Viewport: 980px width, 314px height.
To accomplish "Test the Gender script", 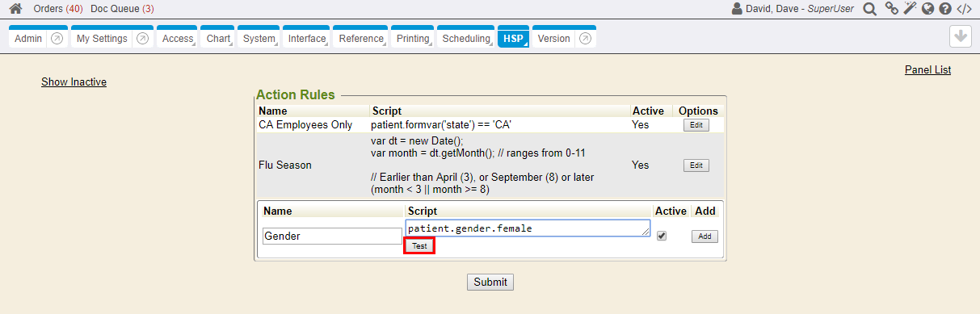I will 419,246.
